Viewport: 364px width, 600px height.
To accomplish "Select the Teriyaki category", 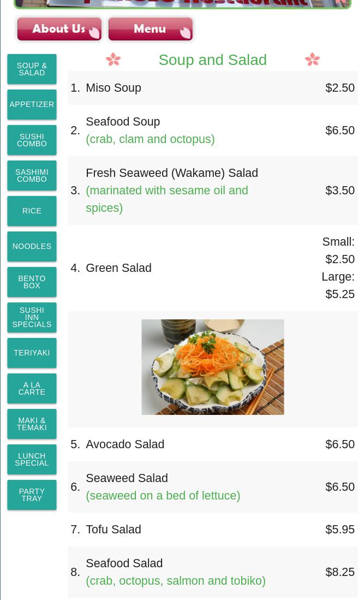I will coord(32,353).
